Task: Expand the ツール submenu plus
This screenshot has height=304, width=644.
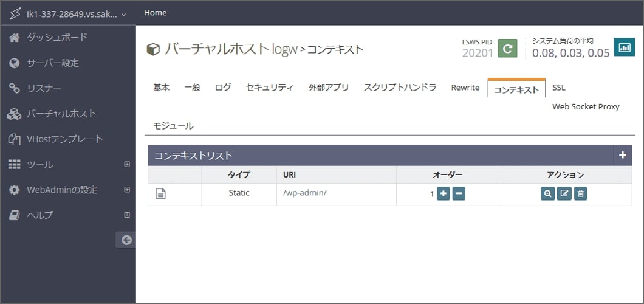Action: [127, 164]
